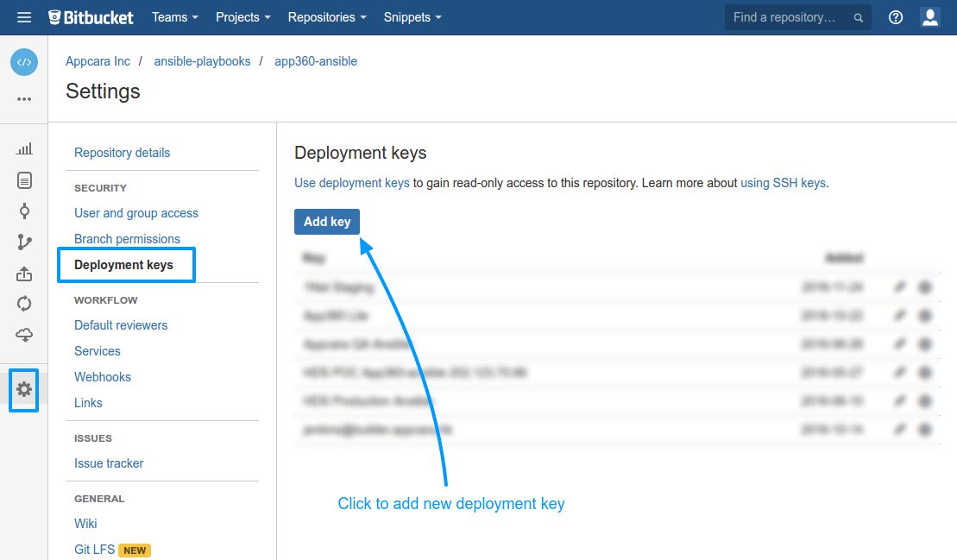957x560 pixels.
Task: Select Deployment keys in settings menu
Action: pyautogui.click(x=124, y=265)
